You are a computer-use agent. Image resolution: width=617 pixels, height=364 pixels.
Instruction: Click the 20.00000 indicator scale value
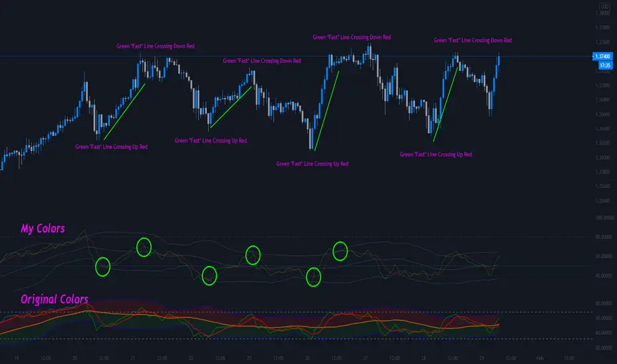pos(603,348)
